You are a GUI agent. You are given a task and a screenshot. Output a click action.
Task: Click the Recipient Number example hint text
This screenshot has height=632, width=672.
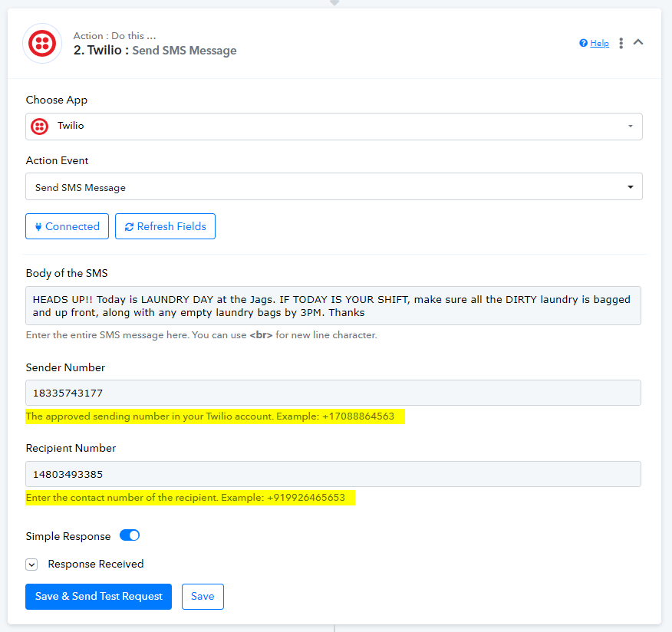185,498
